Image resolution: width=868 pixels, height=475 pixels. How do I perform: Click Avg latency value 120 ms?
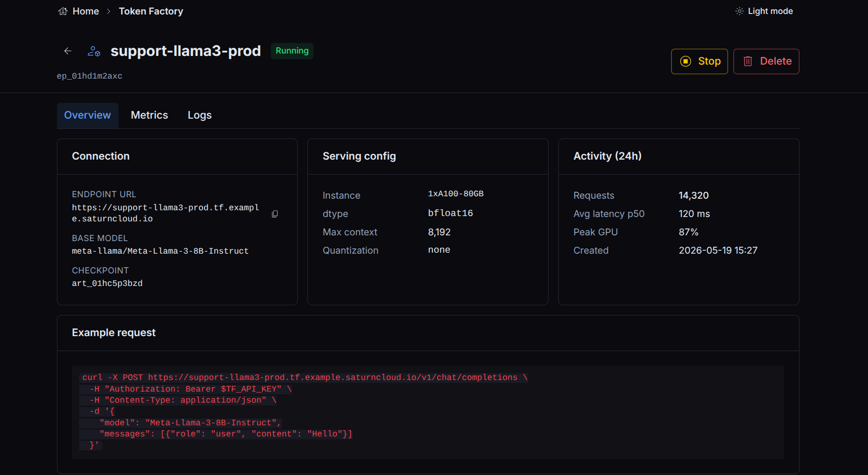pyautogui.click(x=694, y=214)
